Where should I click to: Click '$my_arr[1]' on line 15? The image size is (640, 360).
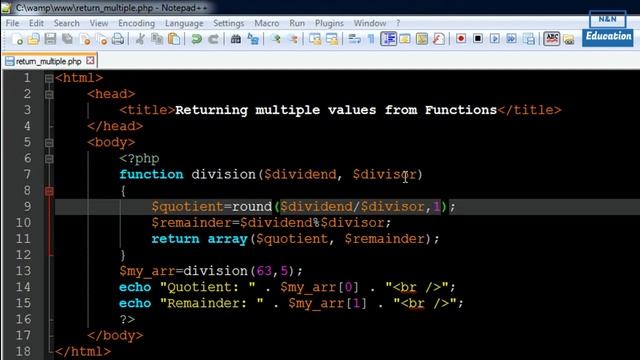pyautogui.click(x=327, y=303)
